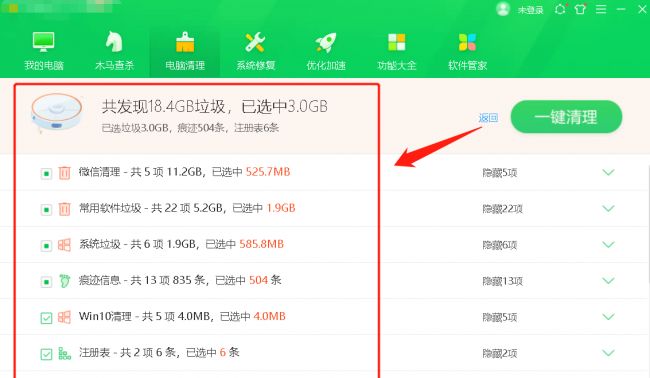The image size is (650, 378).
Task: Click the 一键清理 button
Action: [x=566, y=117]
